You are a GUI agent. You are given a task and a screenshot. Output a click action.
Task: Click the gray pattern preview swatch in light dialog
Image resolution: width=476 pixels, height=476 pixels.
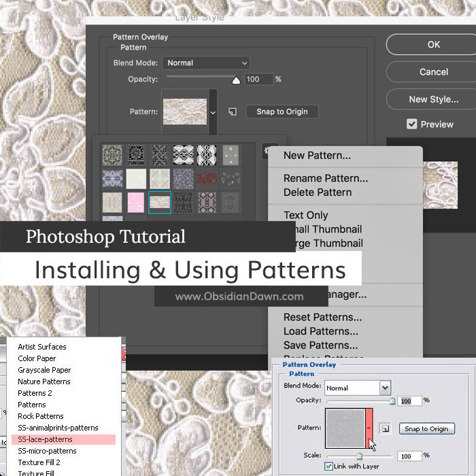(x=345, y=428)
